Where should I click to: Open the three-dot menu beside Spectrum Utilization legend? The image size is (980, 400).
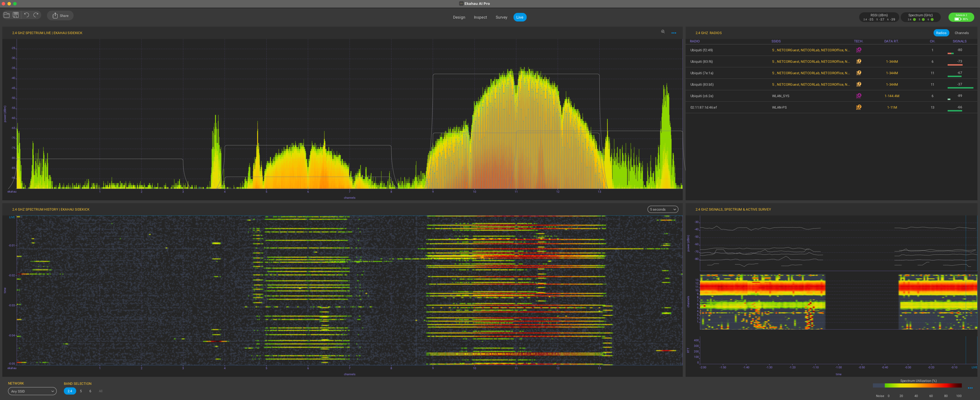pyautogui.click(x=970, y=388)
